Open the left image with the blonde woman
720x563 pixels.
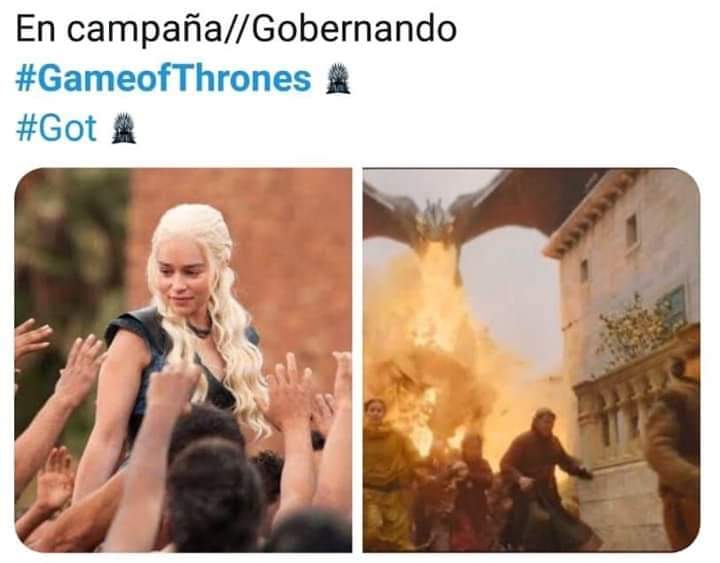183,360
